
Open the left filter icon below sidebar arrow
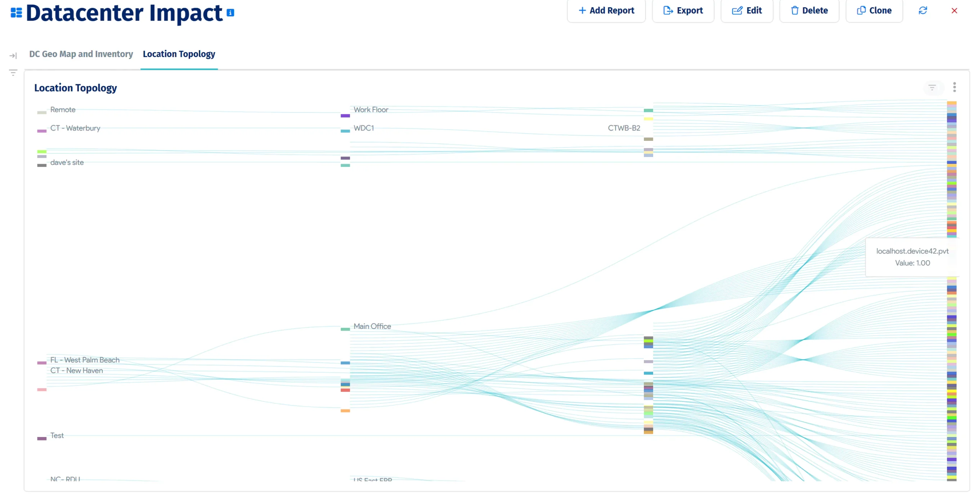(13, 72)
